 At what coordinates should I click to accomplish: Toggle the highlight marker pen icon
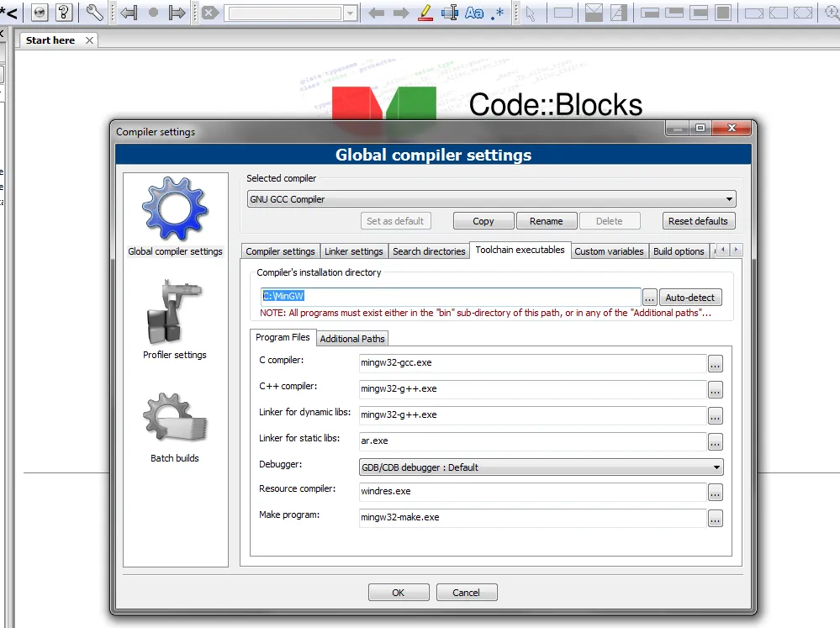click(425, 13)
